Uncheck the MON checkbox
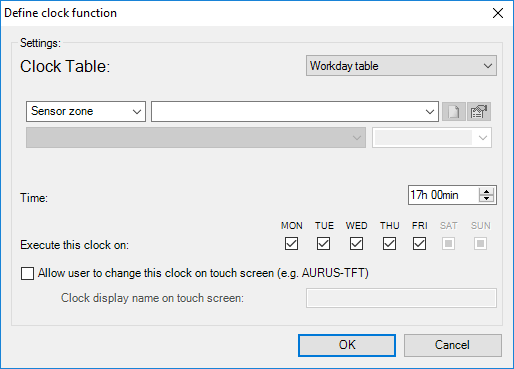 coord(291,244)
